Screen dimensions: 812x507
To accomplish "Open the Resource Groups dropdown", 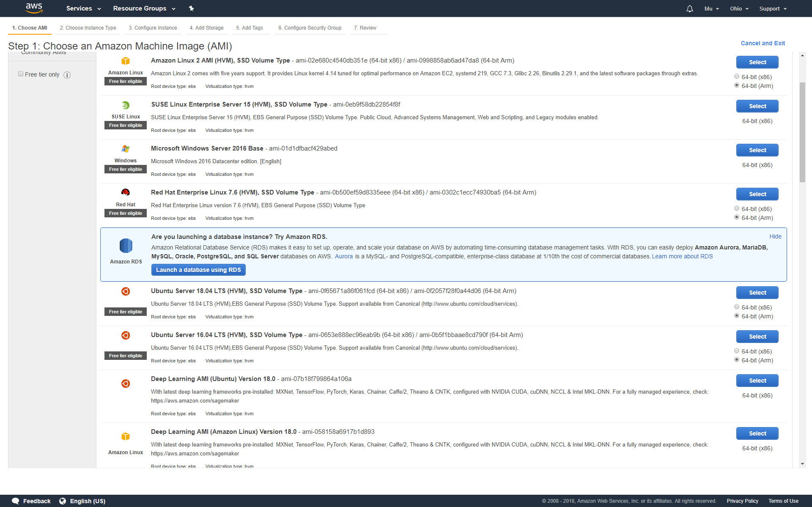I will point(144,8).
